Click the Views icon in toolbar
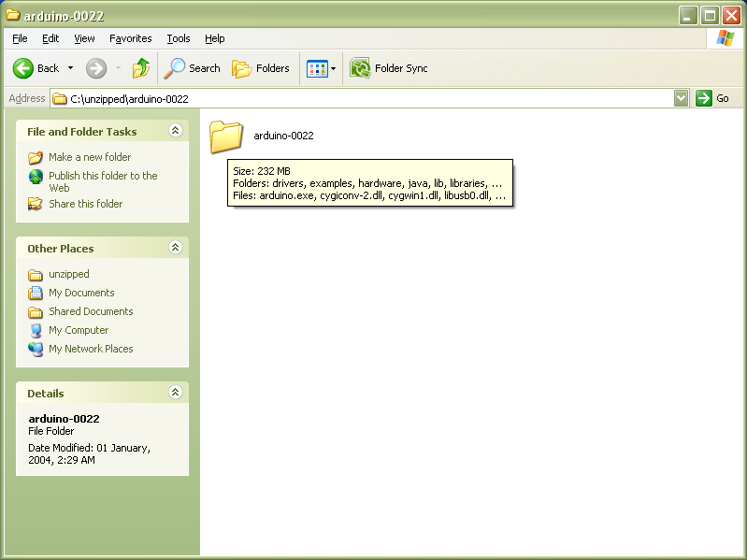747x560 pixels. click(317, 68)
